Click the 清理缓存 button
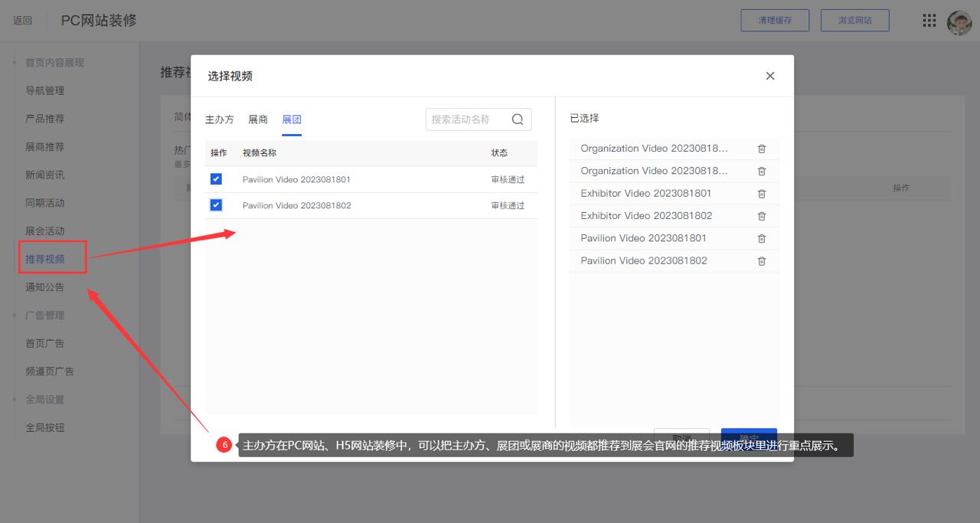This screenshot has width=980, height=523. click(775, 21)
